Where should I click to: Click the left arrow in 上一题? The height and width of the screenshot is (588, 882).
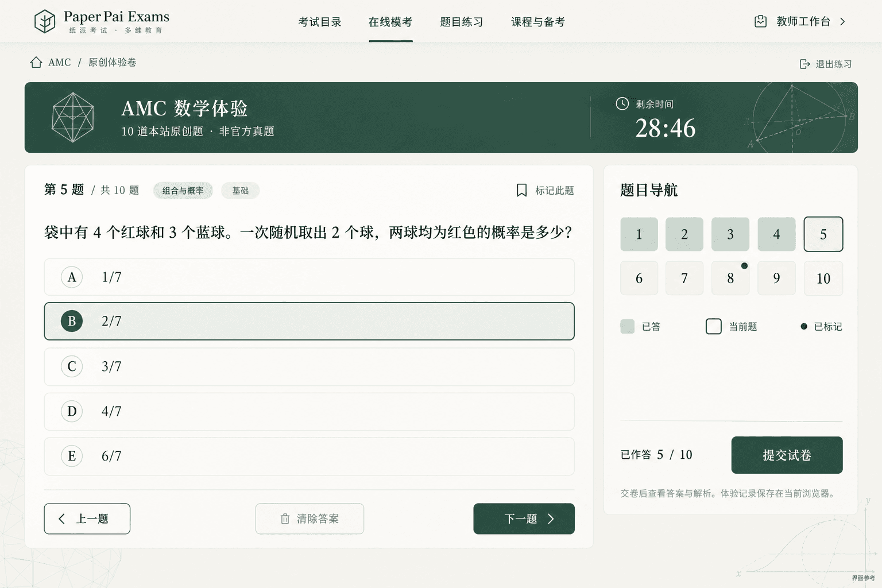(62, 519)
